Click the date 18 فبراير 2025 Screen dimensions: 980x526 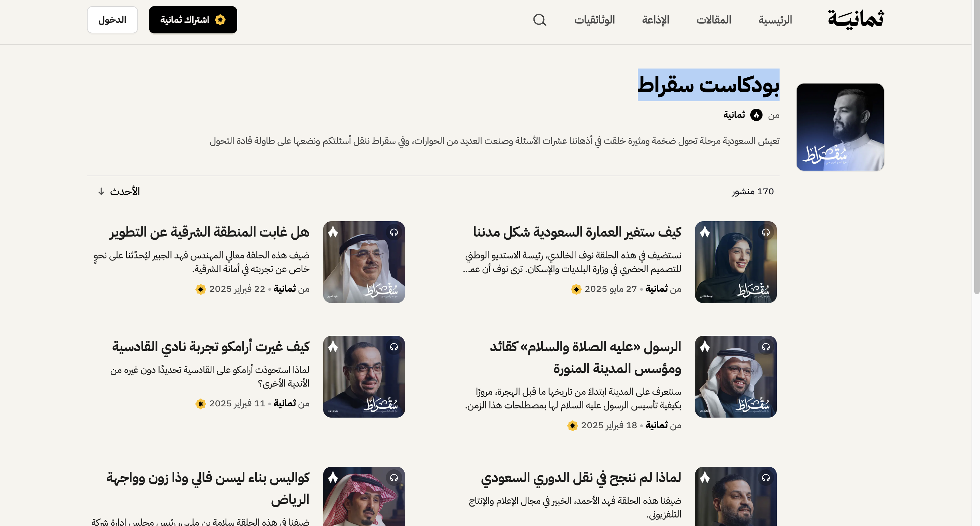point(609,425)
